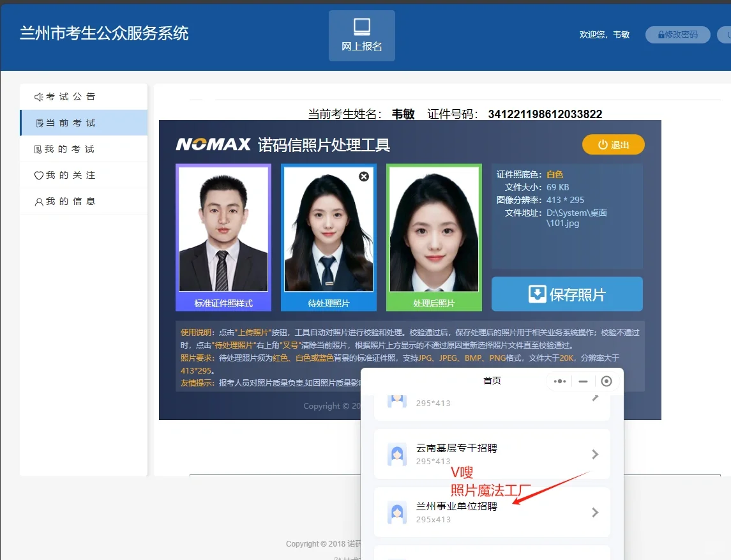Click the resolution value 413 * 295
Viewport: 731px width, 560px height.
point(565,200)
